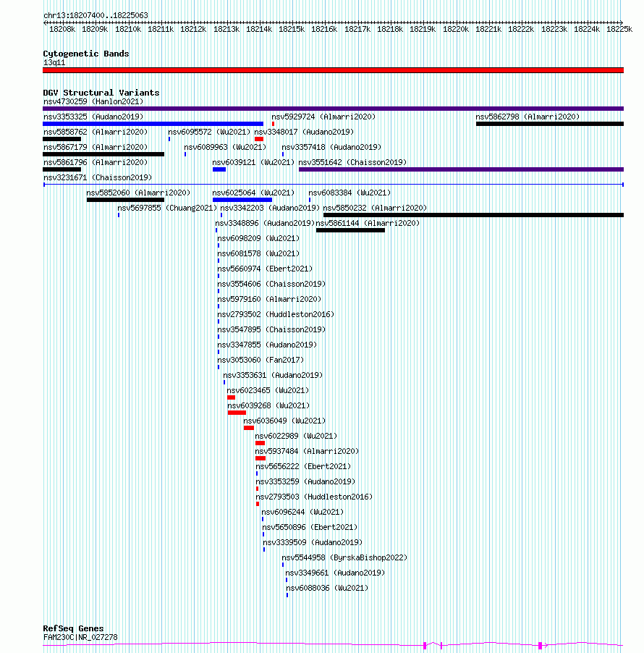Viewport: 644px width, 653px height.
Task: Select nsv2793502 (Huddleston2016) label
Action: click(x=276, y=314)
